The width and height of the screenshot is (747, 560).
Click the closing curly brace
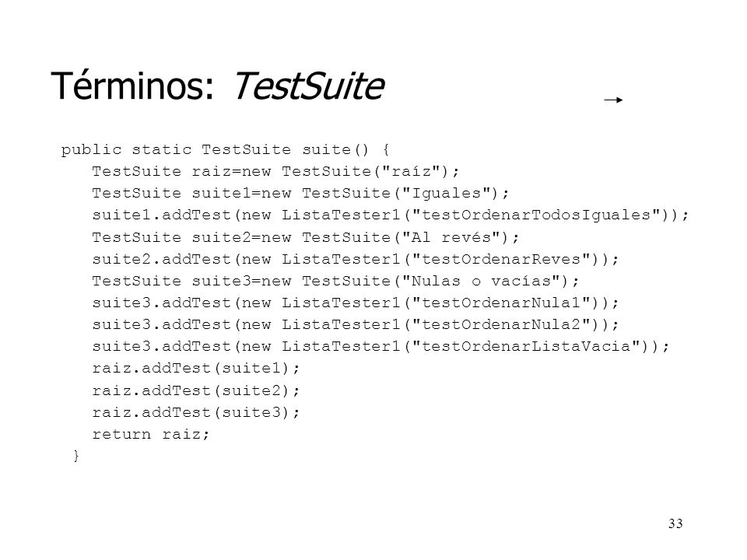[76, 456]
